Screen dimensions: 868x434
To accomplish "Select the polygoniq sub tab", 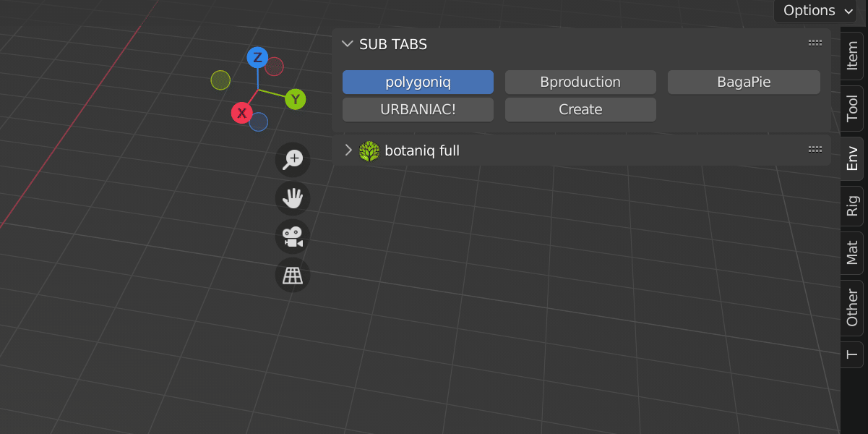I will [x=418, y=82].
